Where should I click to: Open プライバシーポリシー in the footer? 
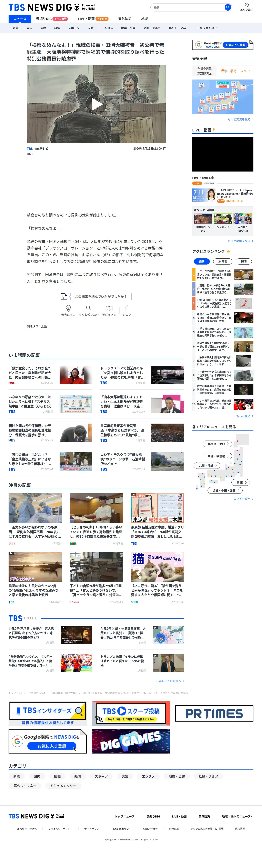click(61, 829)
